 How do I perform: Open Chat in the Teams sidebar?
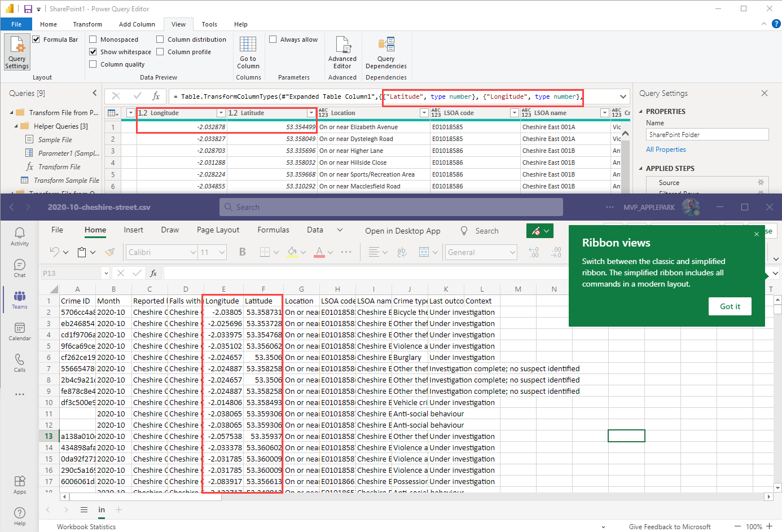tap(20, 268)
